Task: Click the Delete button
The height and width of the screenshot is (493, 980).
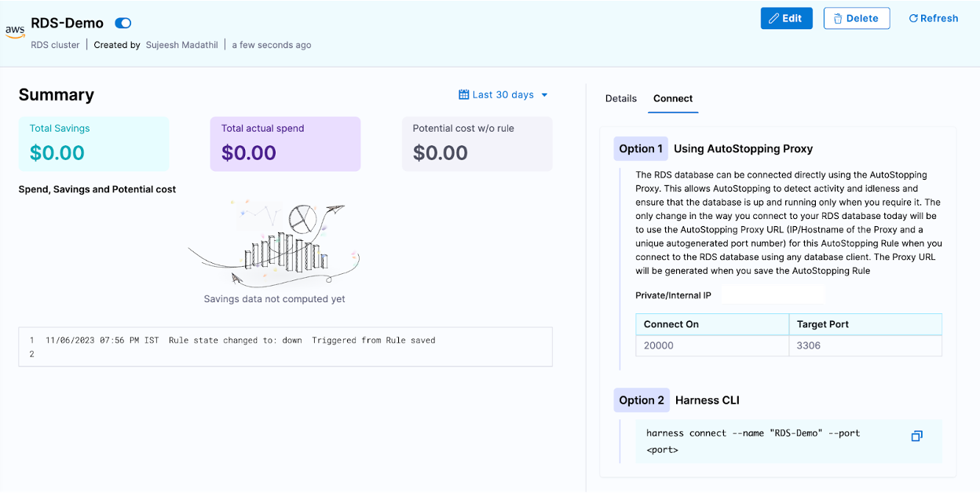Action: 856,19
